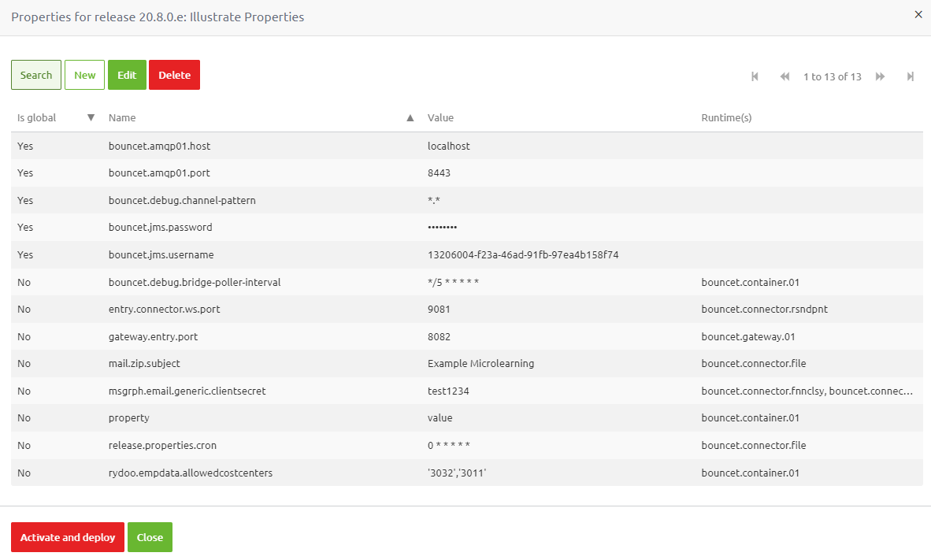This screenshot has height=560, width=931.
Task: Open the Search panel for properties
Action: 35,74
